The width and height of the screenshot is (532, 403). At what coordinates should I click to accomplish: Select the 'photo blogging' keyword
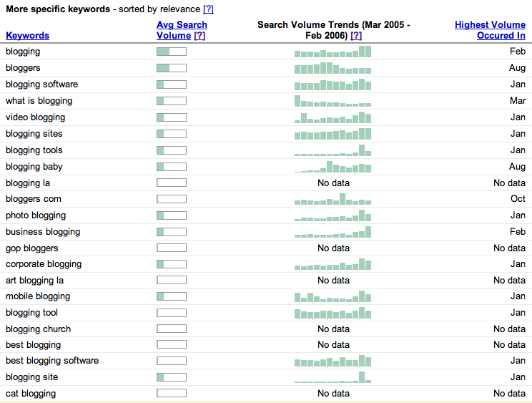[36, 215]
